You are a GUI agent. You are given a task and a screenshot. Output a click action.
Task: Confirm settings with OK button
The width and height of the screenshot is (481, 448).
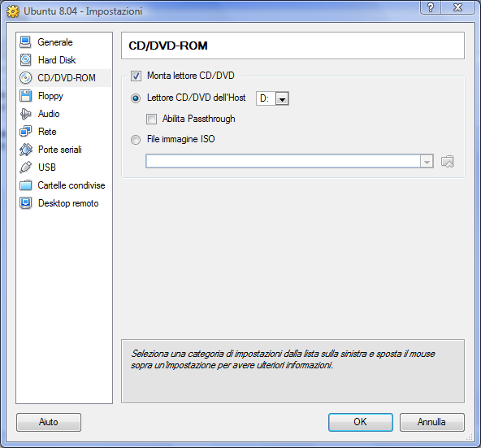pos(361,422)
